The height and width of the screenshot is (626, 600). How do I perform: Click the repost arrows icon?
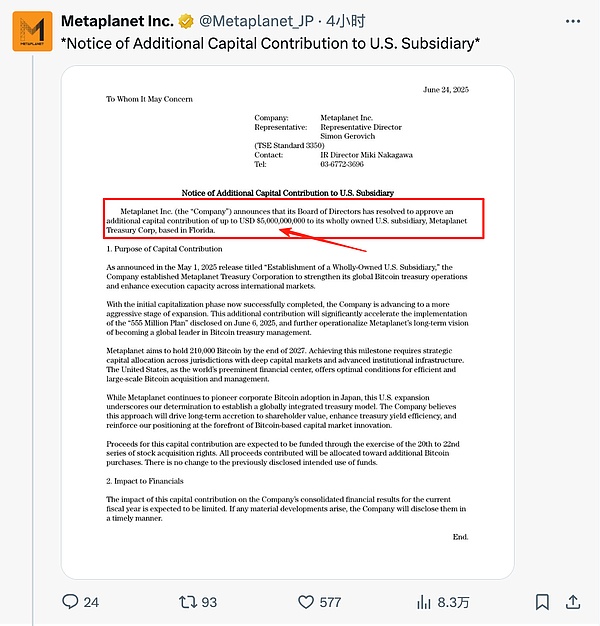pos(186,602)
